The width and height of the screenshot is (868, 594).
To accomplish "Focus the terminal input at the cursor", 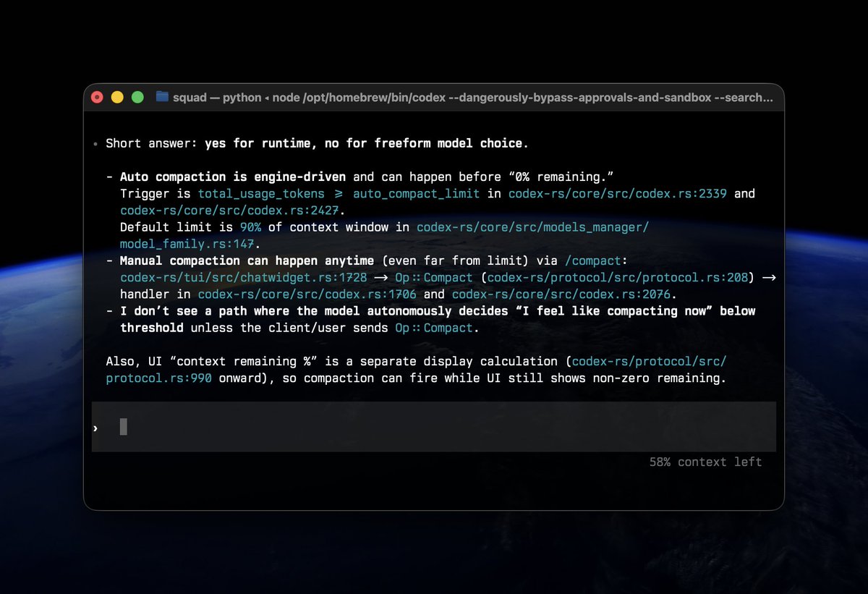I will click(x=124, y=427).
